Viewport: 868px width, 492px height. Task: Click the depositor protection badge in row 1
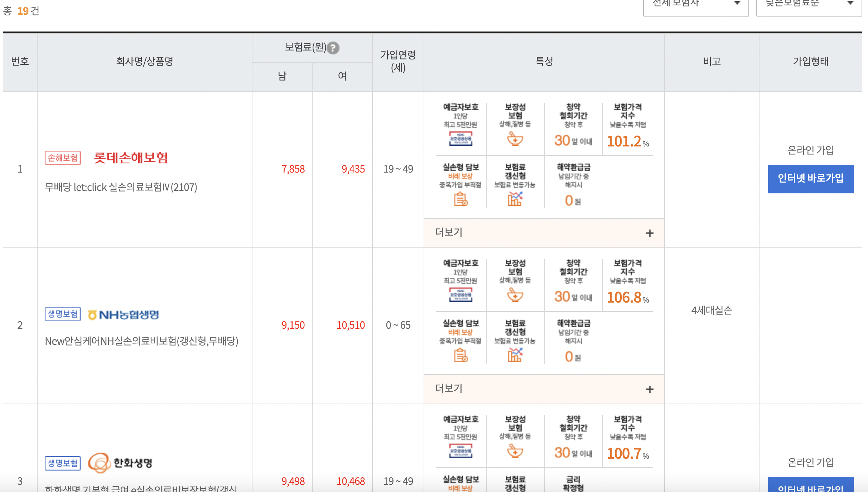(x=460, y=138)
